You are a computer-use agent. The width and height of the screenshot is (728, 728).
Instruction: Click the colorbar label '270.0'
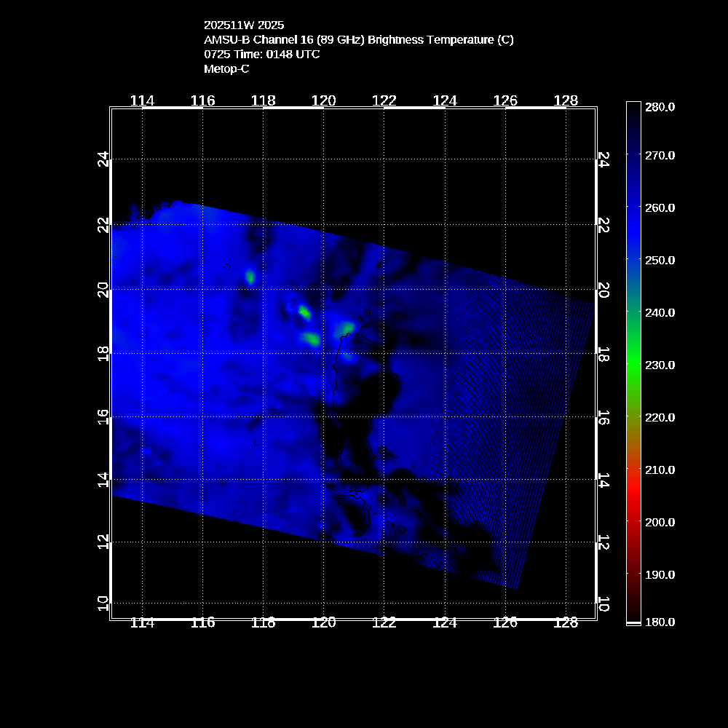point(660,155)
